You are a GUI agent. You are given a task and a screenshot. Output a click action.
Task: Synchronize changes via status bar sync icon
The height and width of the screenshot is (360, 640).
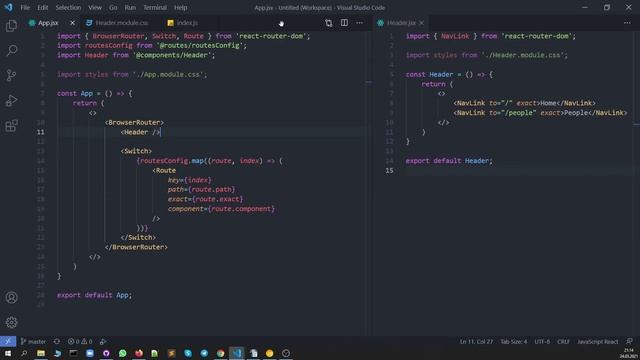[x=57, y=341]
